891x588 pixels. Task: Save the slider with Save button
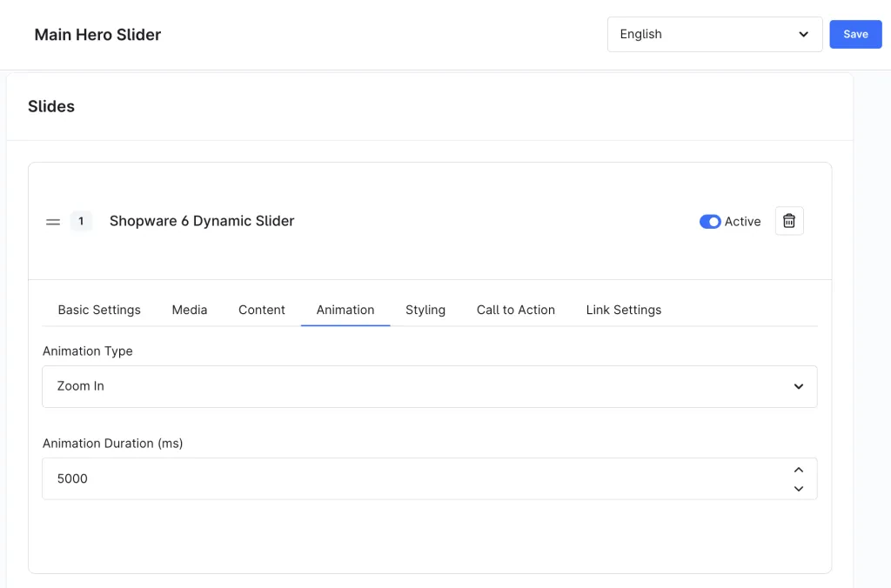click(x=855, y=34)
